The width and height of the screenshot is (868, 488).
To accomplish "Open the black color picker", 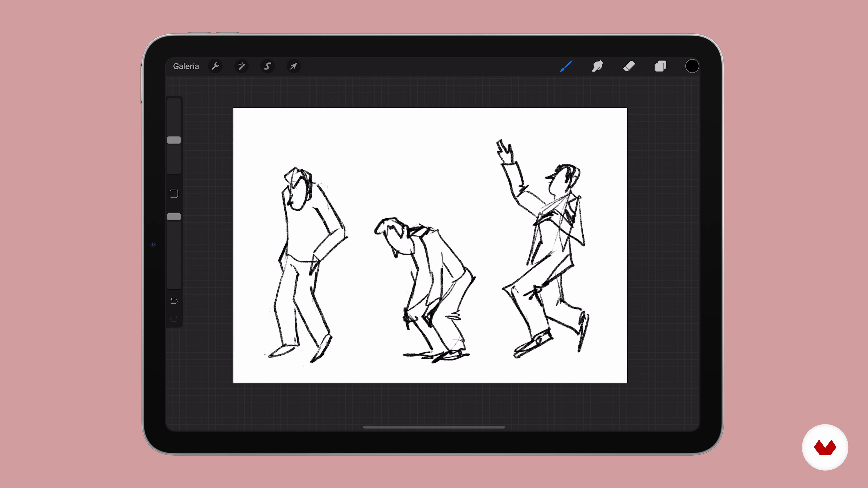I will point(692,66).
